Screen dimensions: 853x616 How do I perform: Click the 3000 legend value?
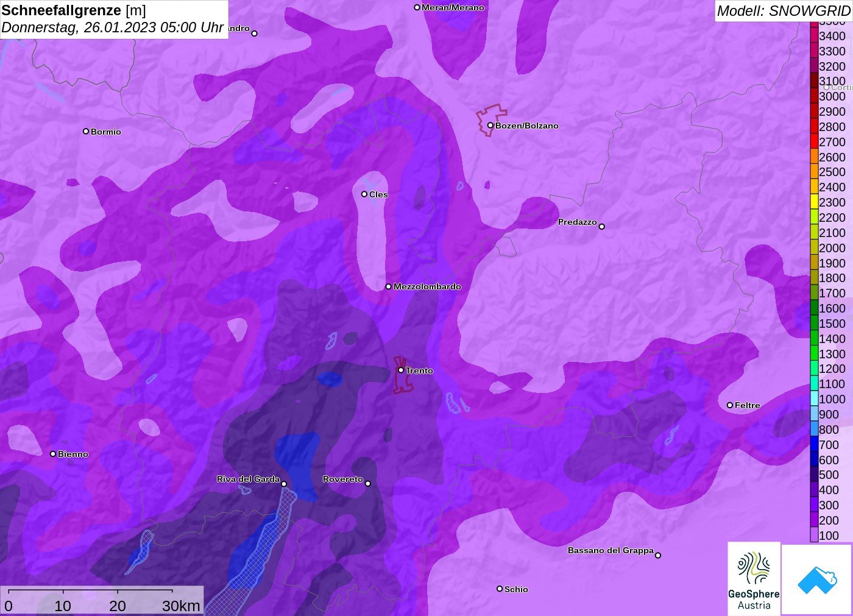pyautogui.click(x=832, y=96)
